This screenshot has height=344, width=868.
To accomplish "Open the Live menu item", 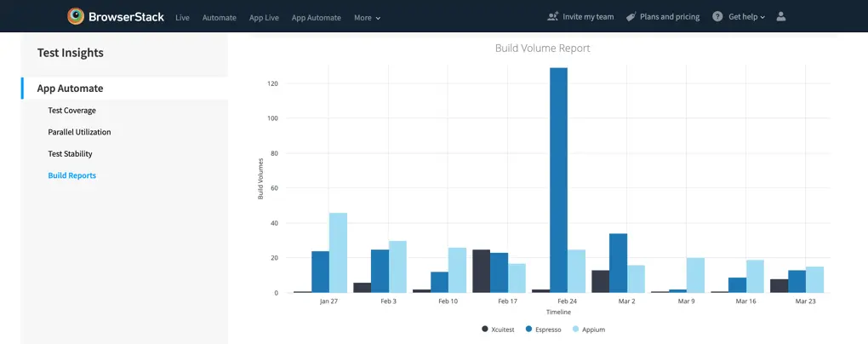I will coord(182,17).
